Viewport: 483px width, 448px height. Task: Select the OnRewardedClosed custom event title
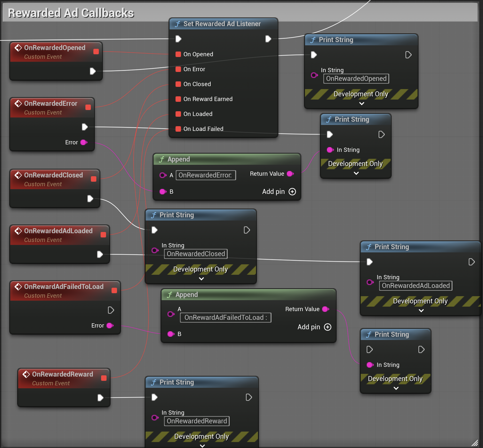tap(54, 175)
